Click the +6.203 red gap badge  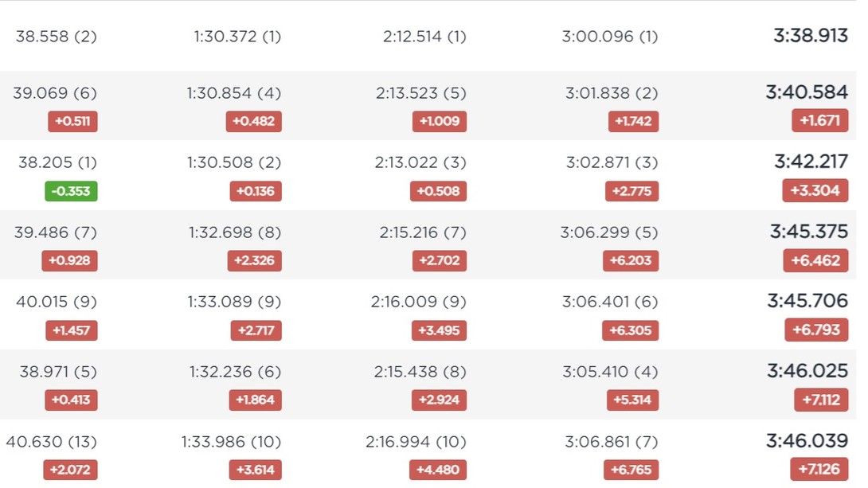[x=631, y=260]
